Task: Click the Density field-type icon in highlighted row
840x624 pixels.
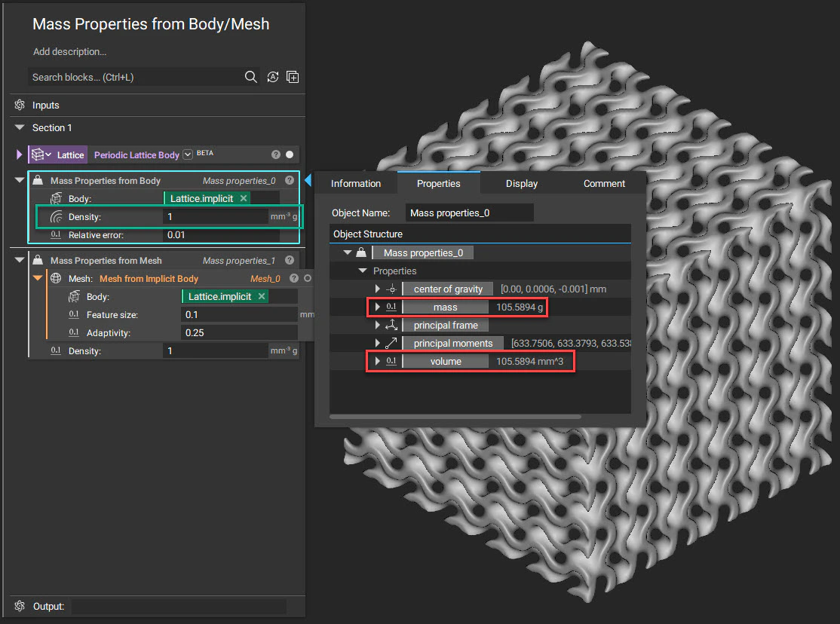Action: coord(56,217)
